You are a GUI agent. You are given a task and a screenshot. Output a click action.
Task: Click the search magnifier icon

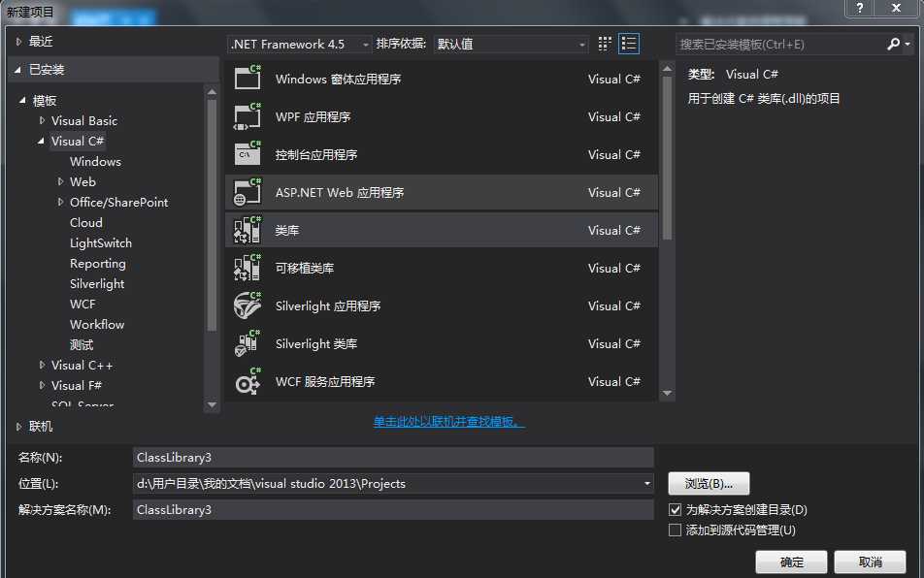pyautogui.click(x=893, y=45)
